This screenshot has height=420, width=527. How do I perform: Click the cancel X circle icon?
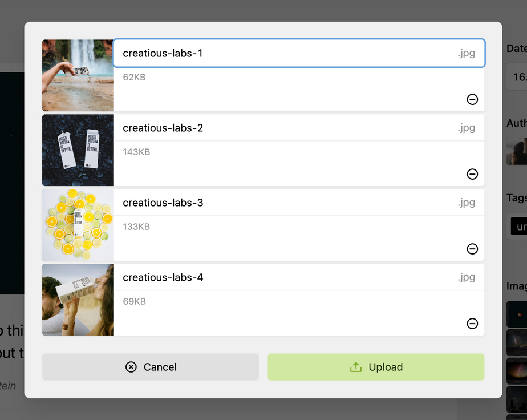[131, 367]
